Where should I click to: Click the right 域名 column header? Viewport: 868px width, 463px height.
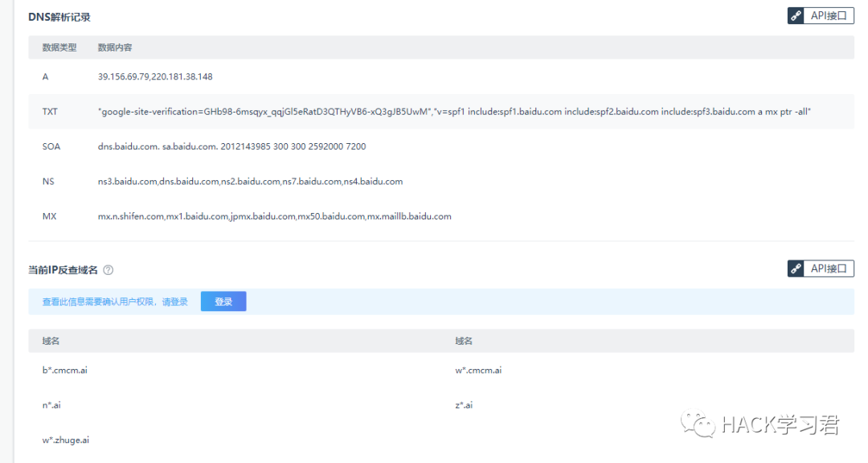pos(464,341)
